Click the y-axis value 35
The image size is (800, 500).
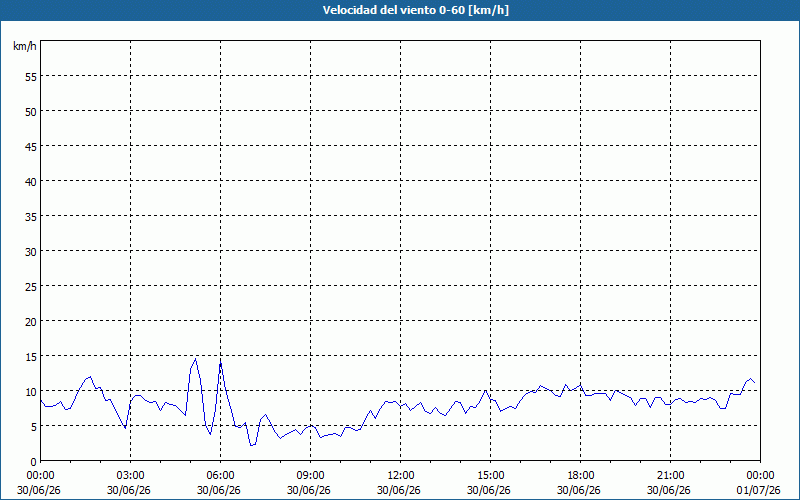click(x=31, y=217)
